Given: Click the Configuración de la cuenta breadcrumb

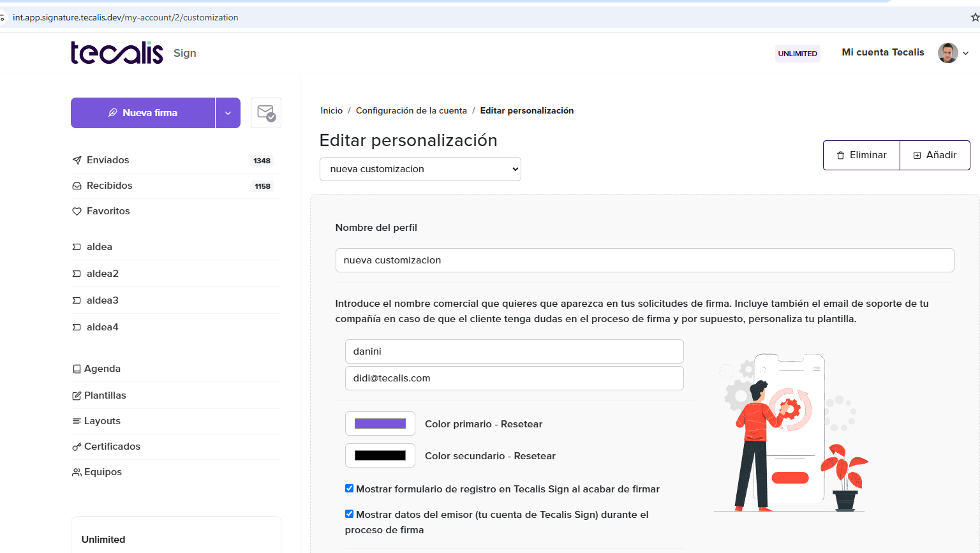Looking at the screenshot, I should point(411,110).
